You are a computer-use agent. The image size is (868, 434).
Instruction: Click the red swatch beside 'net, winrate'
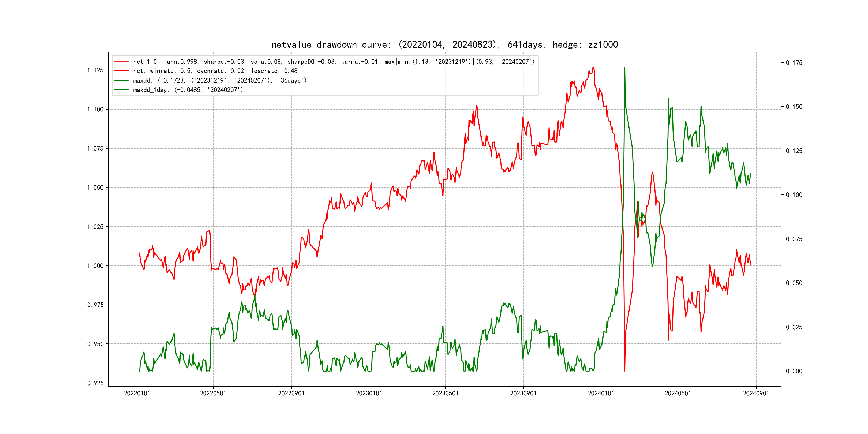click(121, 71)
